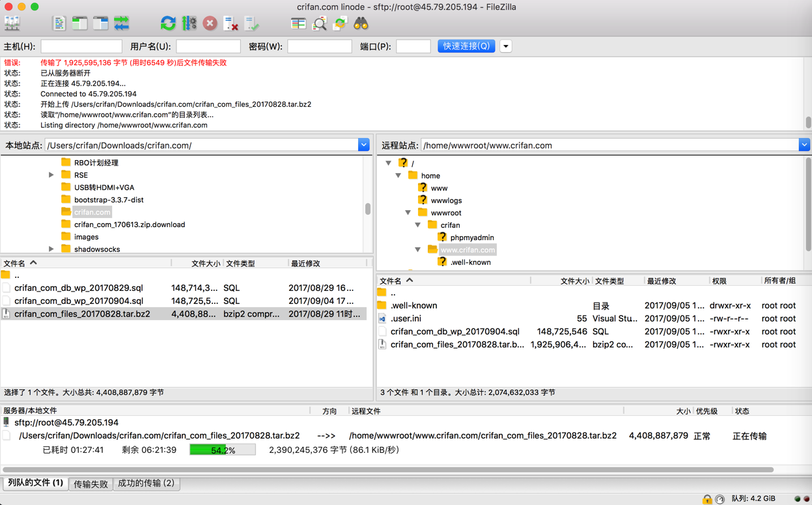Viewport: 812px width, 505px height.
Task: Collapse the www.crifan.com tree node
Action: pos(417,249)
